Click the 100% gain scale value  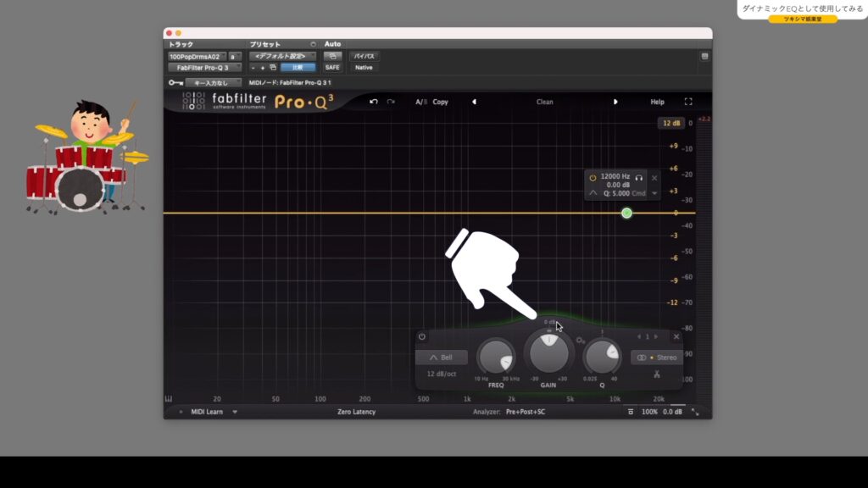click(649, 412)
